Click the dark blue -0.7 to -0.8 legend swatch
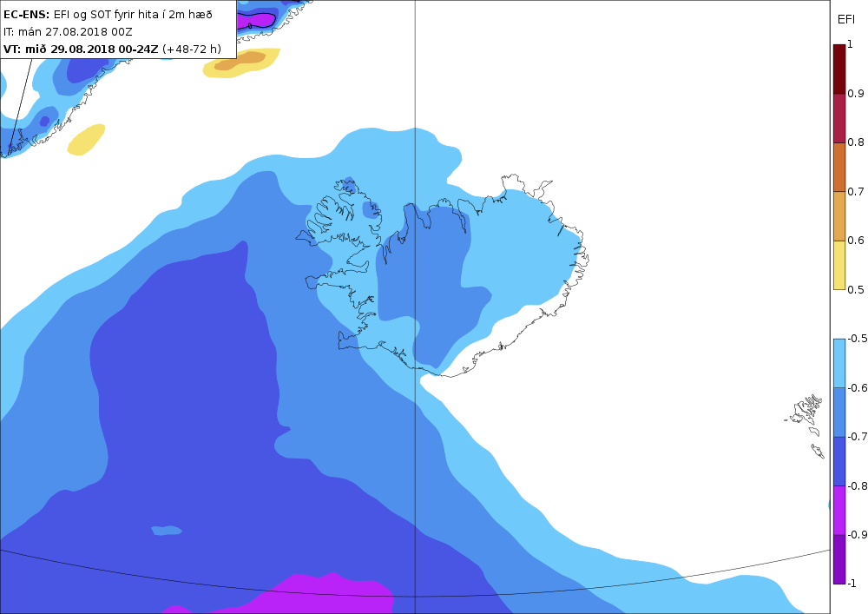Image resolution: width=868 pixels, height=614 pixels. point(839,461)
